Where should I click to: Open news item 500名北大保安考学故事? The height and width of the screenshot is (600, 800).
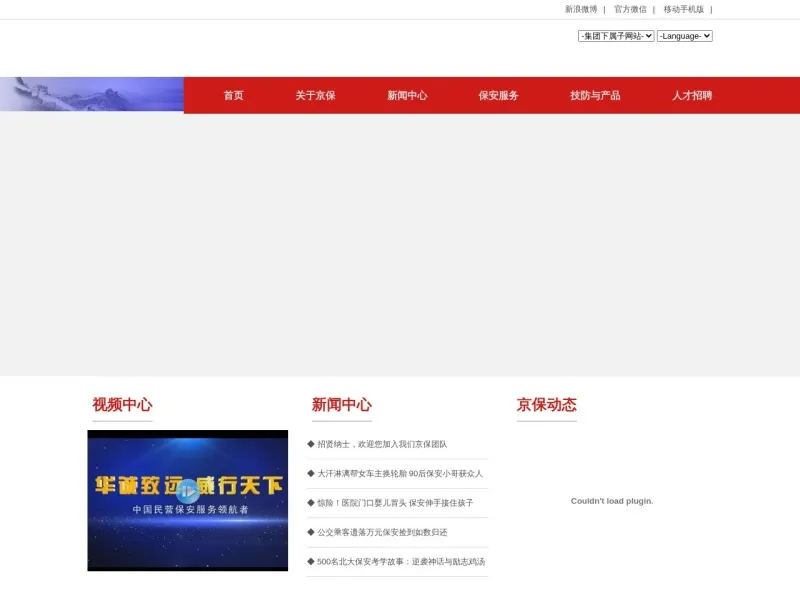tap(401, 562)
